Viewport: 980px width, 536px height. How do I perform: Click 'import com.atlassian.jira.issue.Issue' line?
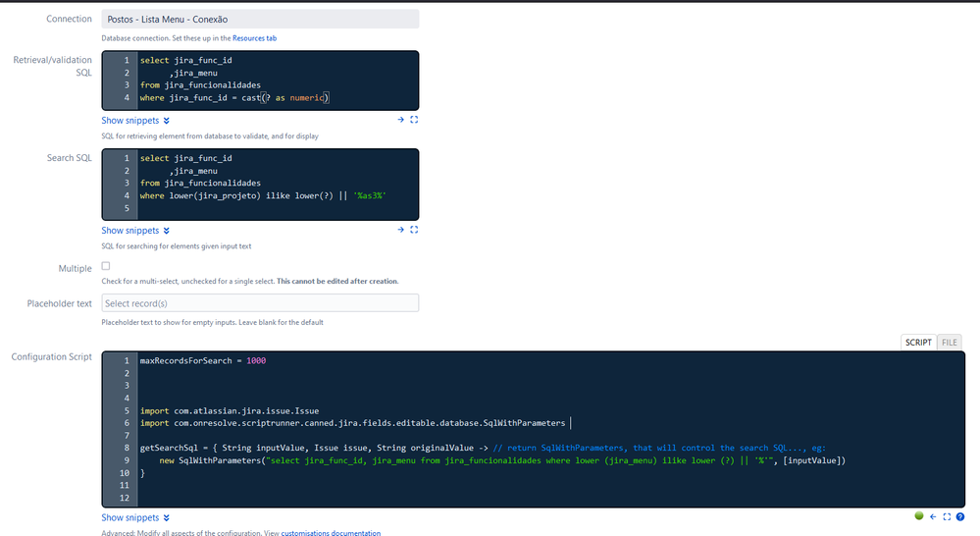230,411
